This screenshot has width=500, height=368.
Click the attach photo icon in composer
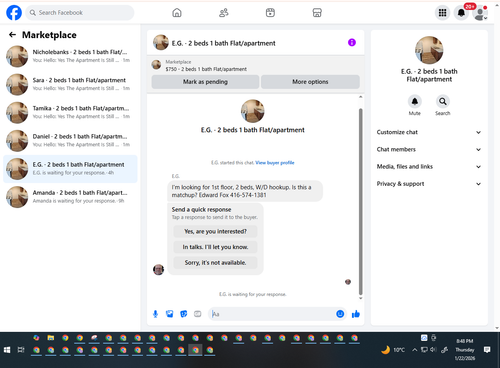170,314
